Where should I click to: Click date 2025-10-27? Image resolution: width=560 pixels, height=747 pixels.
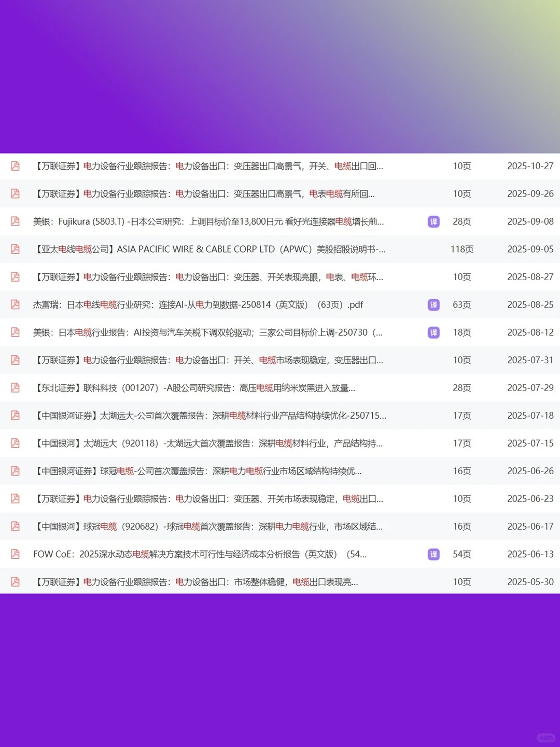coord(530,166)
